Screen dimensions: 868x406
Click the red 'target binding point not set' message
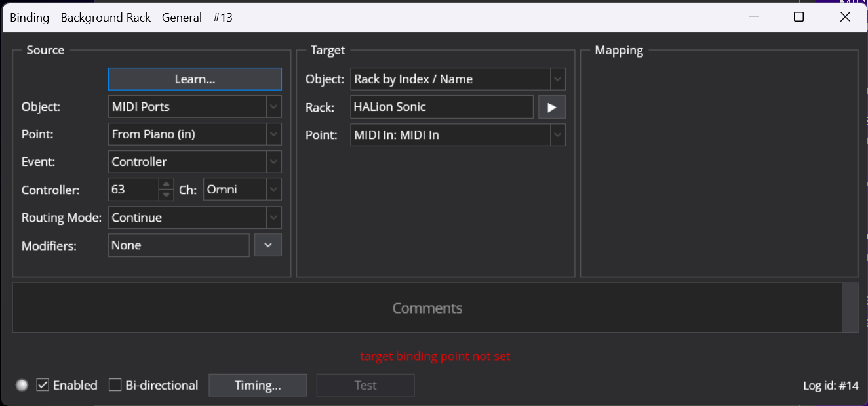coord(435,356)
